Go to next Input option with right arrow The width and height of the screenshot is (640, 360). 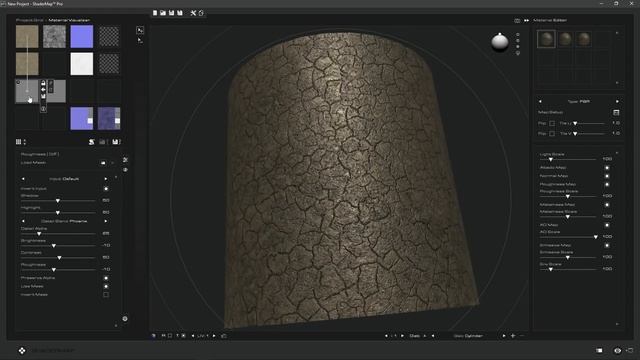[106, 179]
